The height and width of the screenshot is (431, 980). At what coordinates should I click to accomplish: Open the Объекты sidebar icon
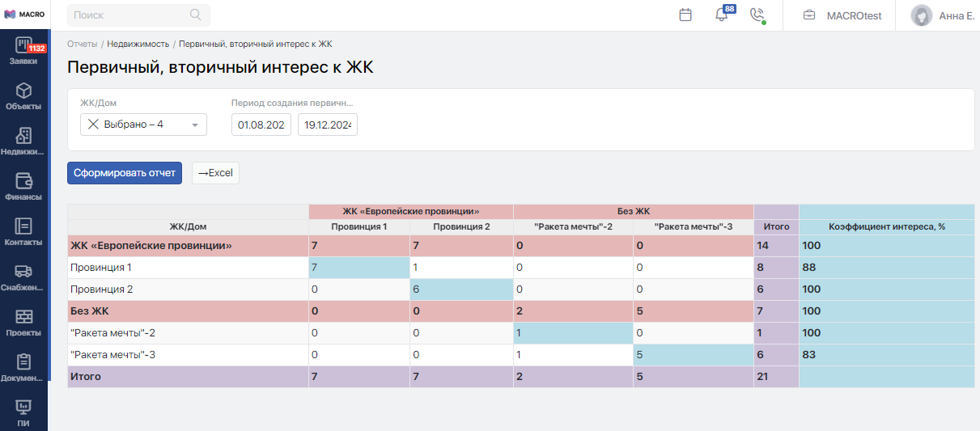[x=23, y=96]
